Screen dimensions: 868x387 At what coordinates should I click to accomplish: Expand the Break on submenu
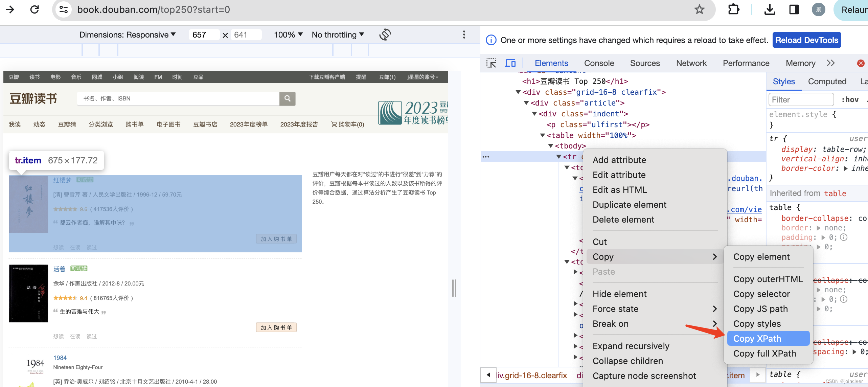tap(655, 324)
